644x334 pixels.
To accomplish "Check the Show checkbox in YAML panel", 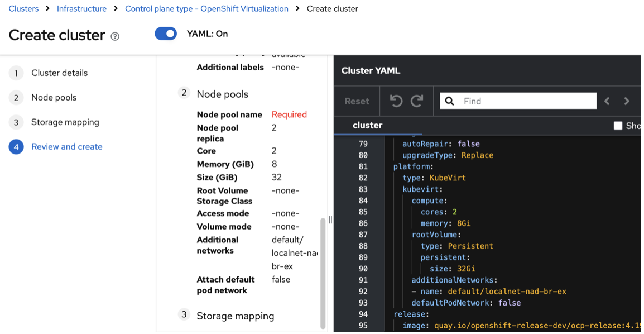I will pos(618,126).
